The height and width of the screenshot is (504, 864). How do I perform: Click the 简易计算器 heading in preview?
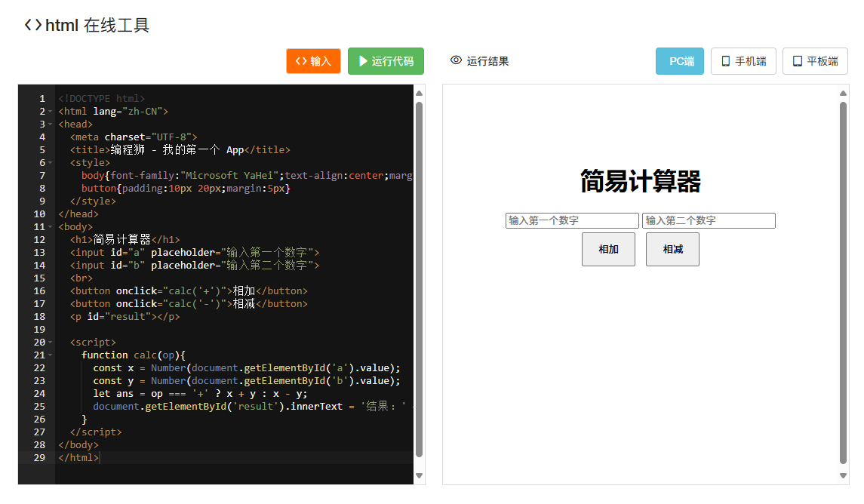[641, 181]
